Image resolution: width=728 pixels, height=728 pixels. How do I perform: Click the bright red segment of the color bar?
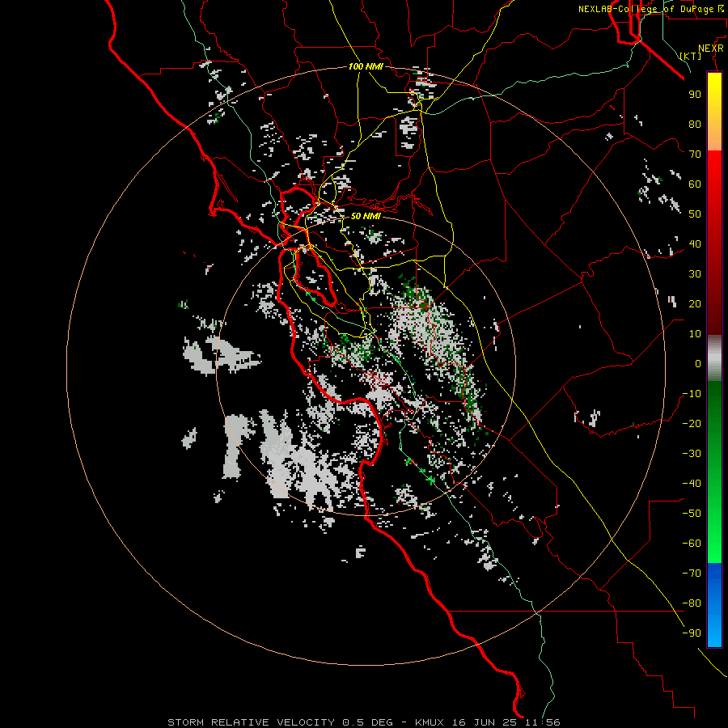[714, 174]
